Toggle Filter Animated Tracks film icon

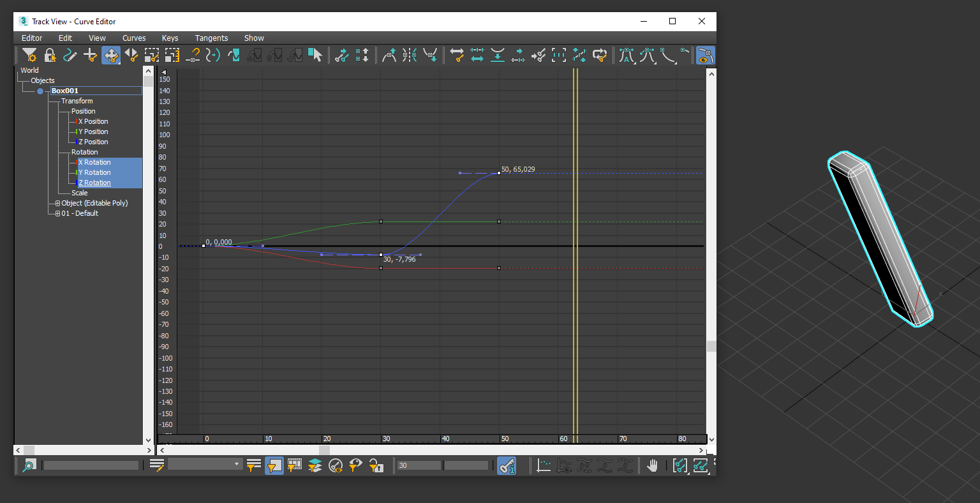[294, 465]
